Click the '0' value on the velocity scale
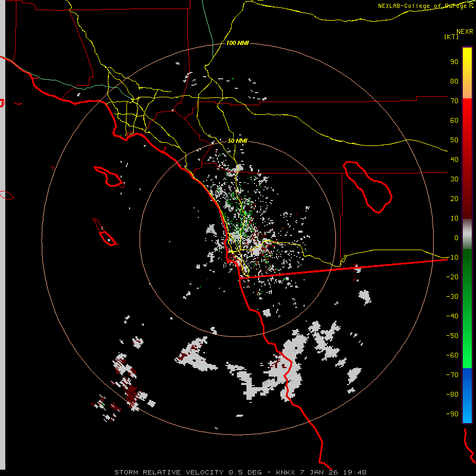This screenshot has width=476, height=476. (x=456, y=238)
